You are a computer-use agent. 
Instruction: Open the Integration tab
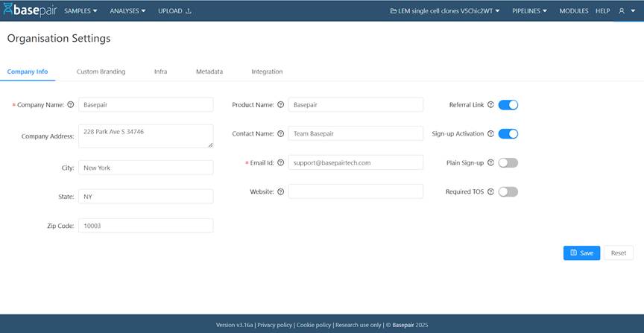pos(267,72)
